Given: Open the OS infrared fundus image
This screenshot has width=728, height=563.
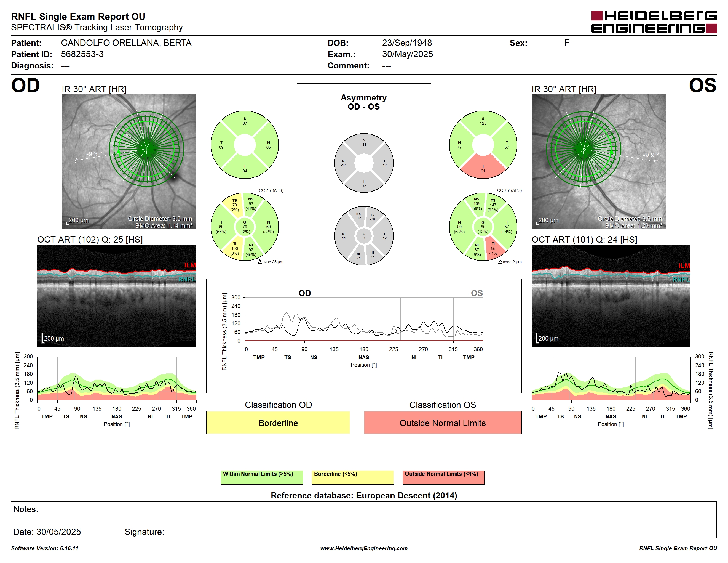Looking at the screenshot, I should (x=599, y=161).
